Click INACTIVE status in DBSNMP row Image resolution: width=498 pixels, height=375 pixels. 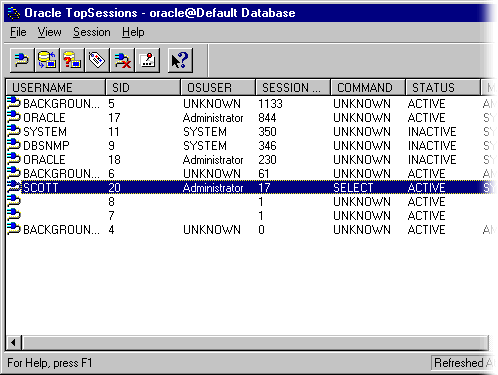point(432,146)
